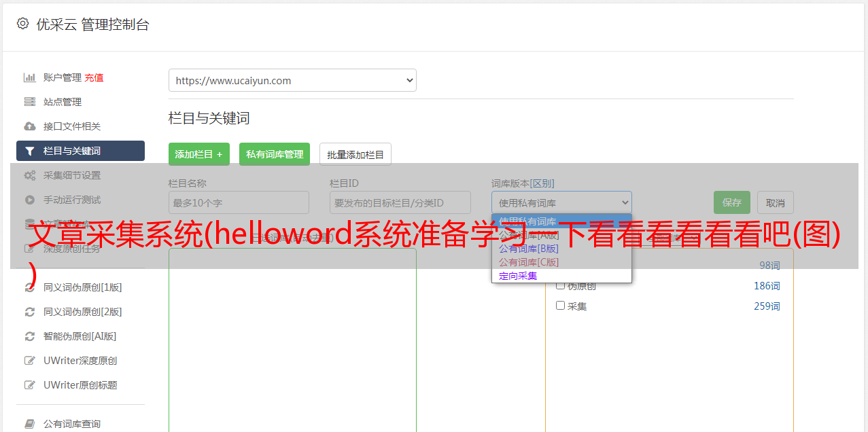Open 私有词库管理
This screenshot has height=432, width=868.
pos(275,154)
